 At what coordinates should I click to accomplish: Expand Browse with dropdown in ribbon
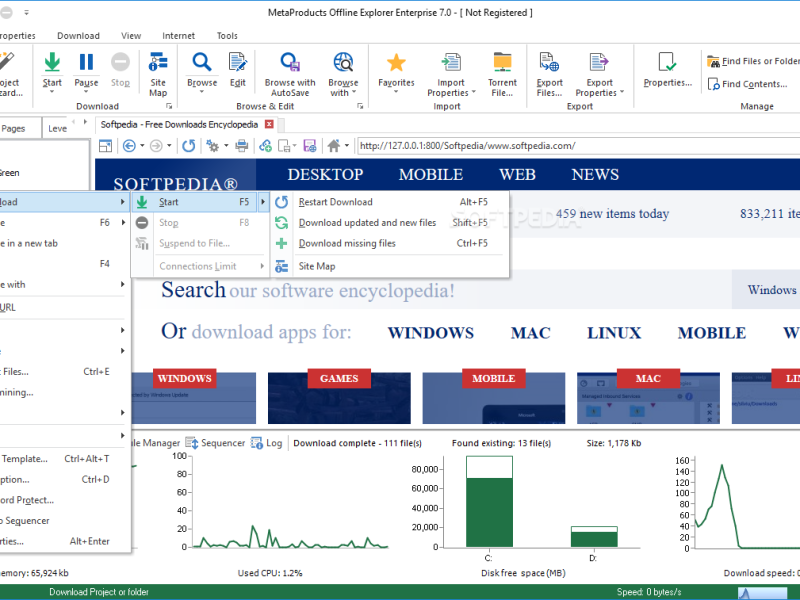354,93
